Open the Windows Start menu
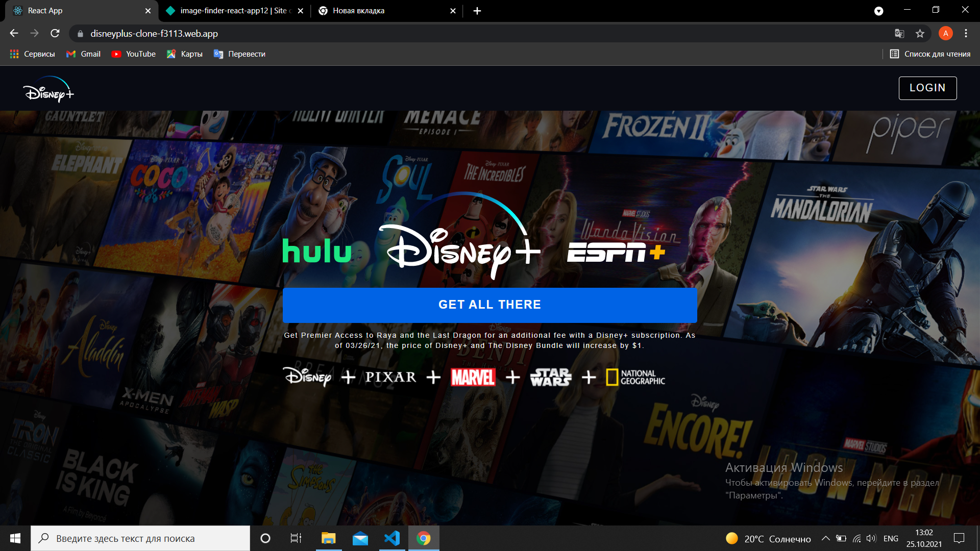 click(15, 538)
